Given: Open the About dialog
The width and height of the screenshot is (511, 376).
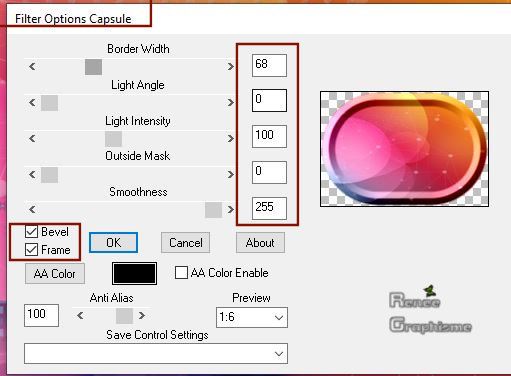Looking at the screenshot, I should (260, 242).
